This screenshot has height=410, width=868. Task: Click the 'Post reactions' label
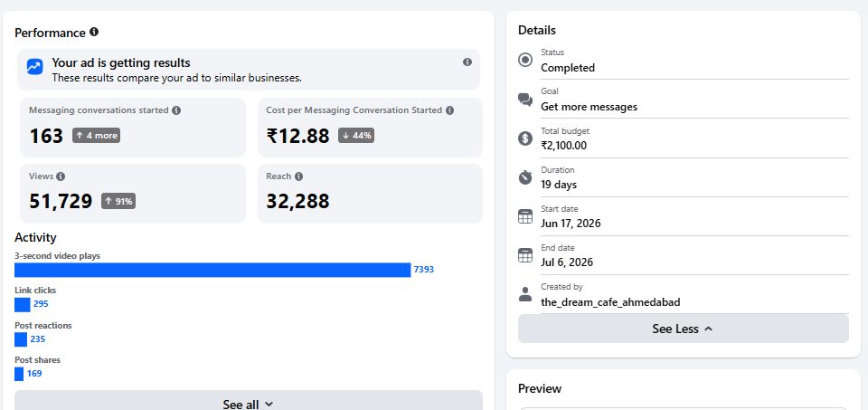coord(43,325)
